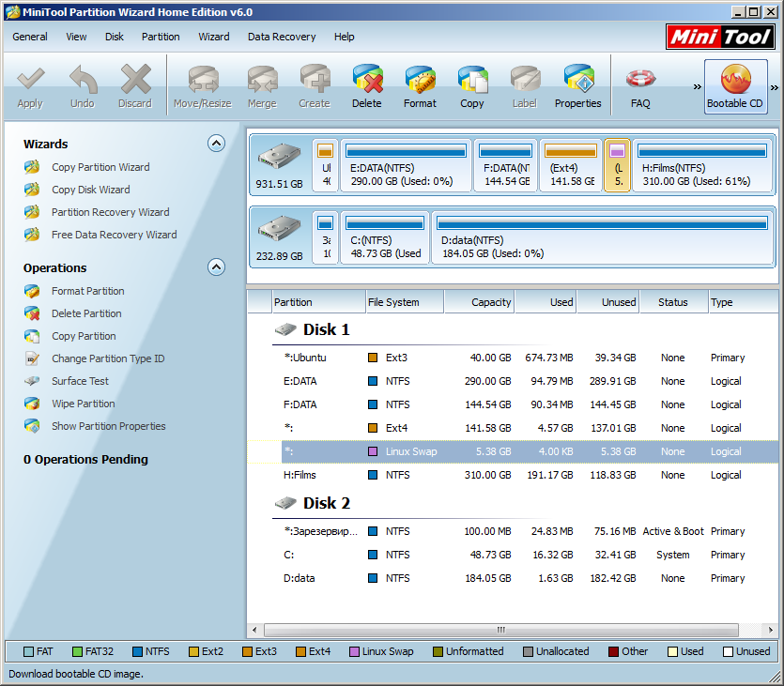The image size is (784, 686).
Task: Open Partition Recovery Wizard
Action: click(111, 212)
